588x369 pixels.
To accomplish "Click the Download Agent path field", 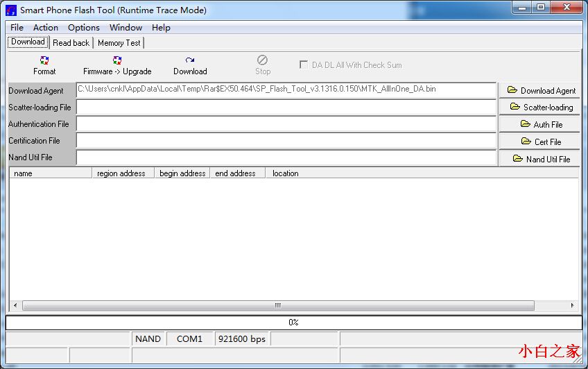I will click(x=286, y=90).
